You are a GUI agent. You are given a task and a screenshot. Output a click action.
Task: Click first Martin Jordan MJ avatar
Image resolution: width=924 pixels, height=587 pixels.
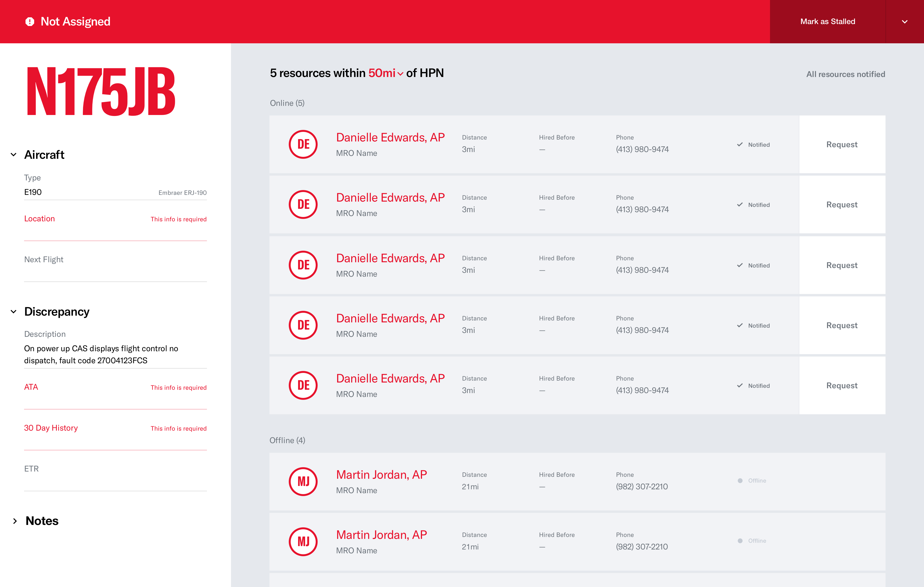[x=303, y=481]
